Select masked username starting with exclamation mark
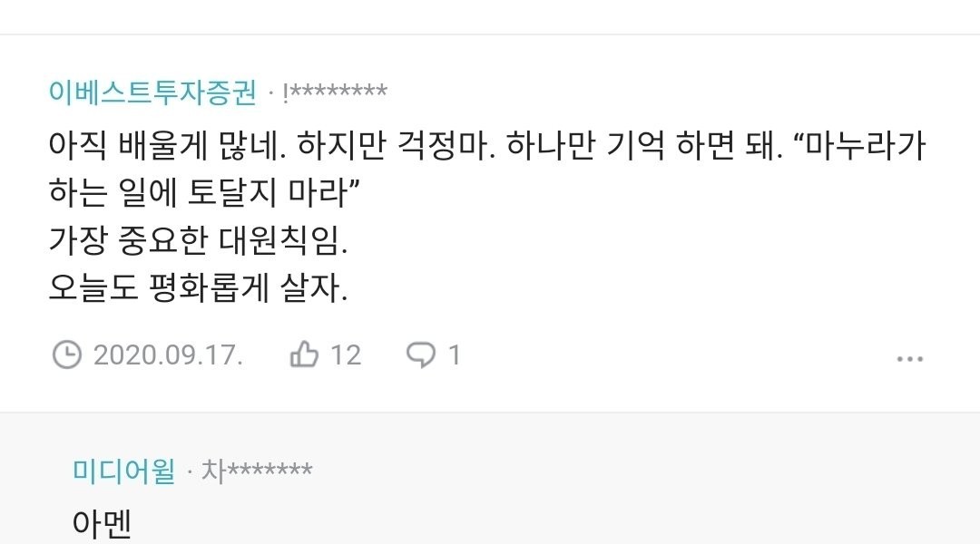 (x=336, y=92)
